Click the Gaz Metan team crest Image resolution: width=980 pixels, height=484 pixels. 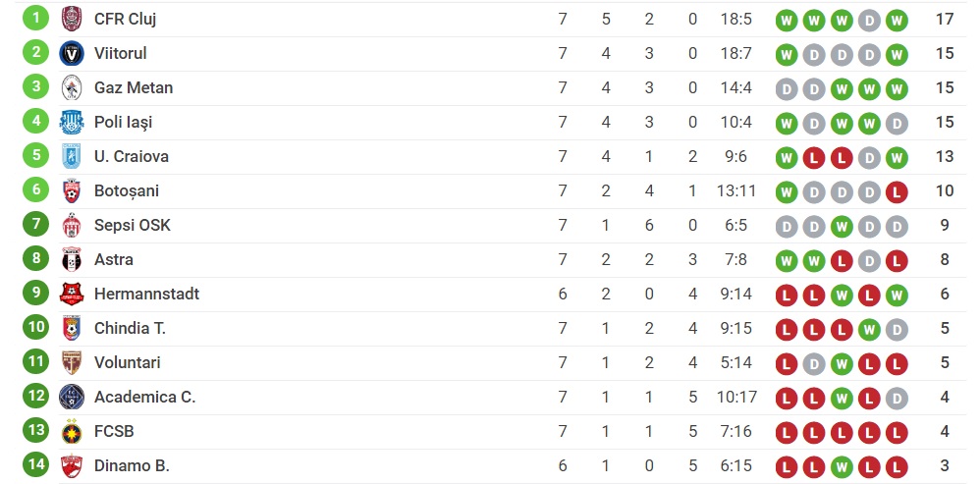[72, 87]
